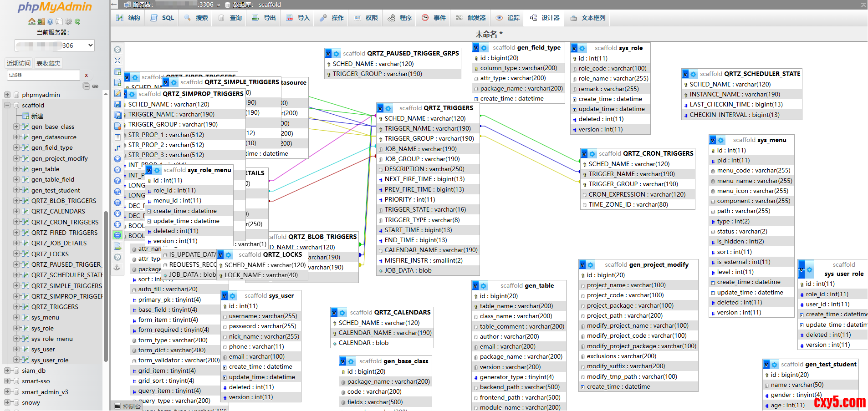Expand the phpmyadmin database tree node
This screenshot has width=868, height=411.
tap(7, 95)
